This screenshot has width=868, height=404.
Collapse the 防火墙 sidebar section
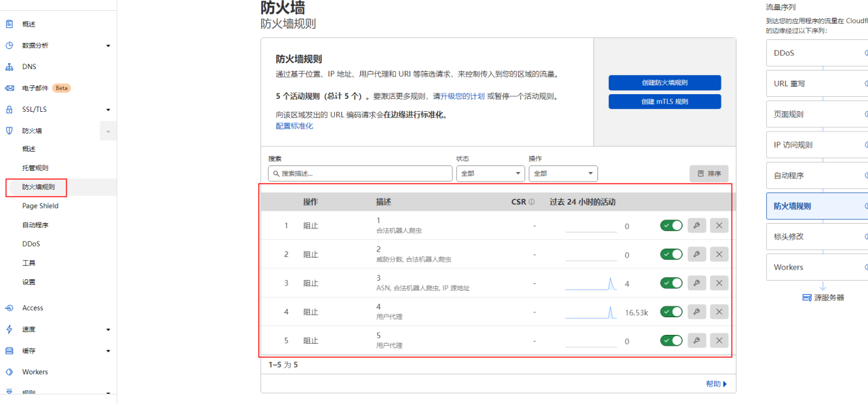(x=108, y=131)
